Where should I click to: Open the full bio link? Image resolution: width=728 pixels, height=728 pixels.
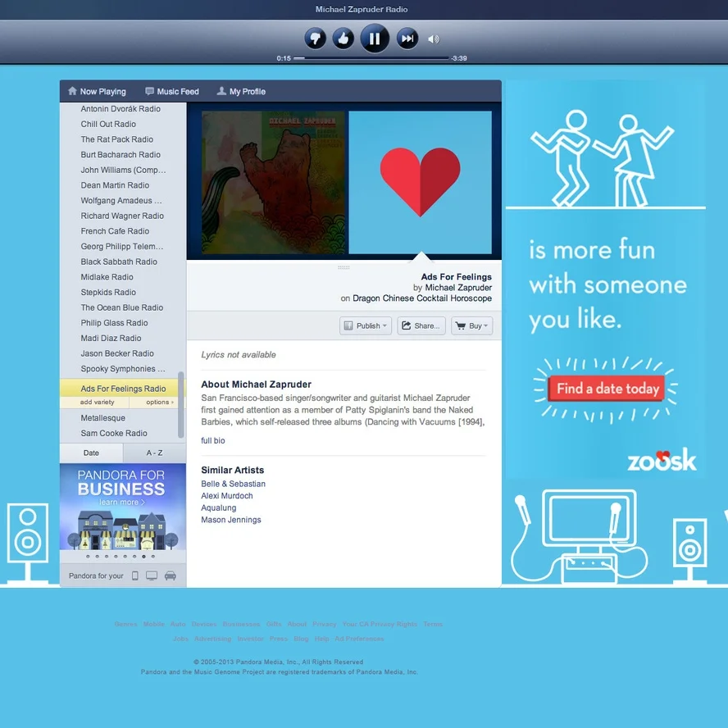pos(212,440)
